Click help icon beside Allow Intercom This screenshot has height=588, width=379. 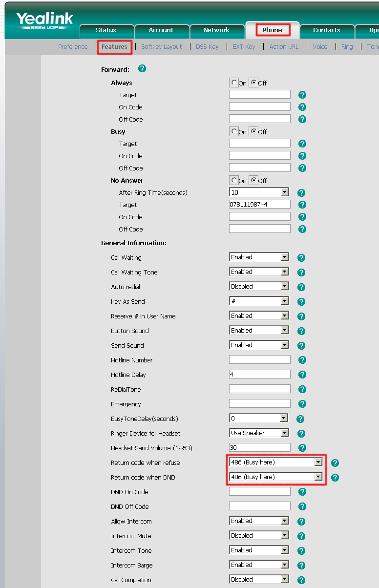pos(301,522)
